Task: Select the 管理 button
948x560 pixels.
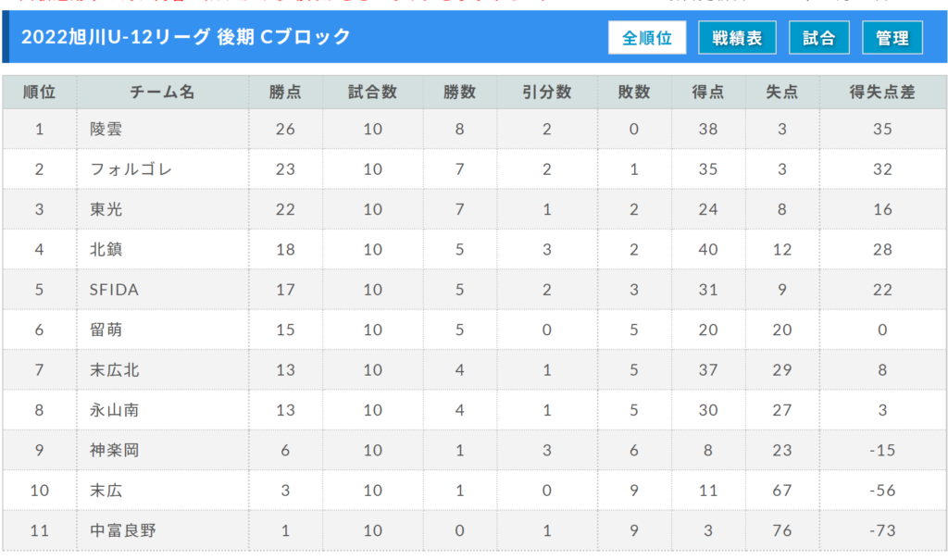Action: [892, 38]
